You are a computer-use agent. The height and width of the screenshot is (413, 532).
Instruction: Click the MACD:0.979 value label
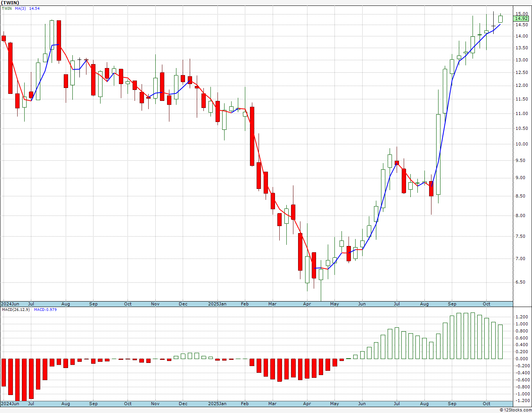45,310
